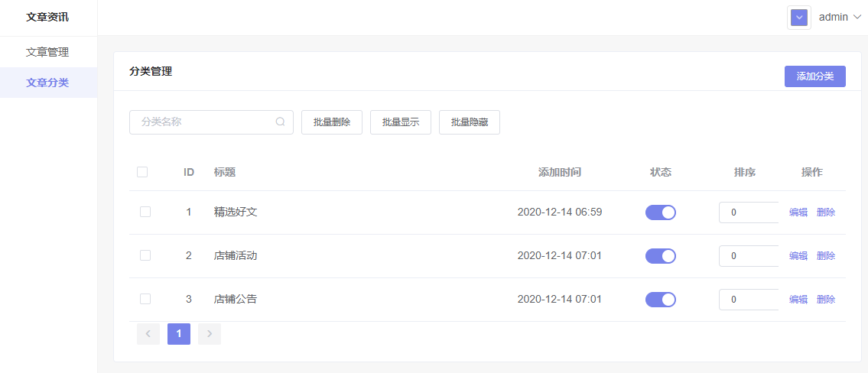This screenshot has width=868, height=373.
Task: Toggle status switch for 精选好文
Action: click(x=661, y=212)
